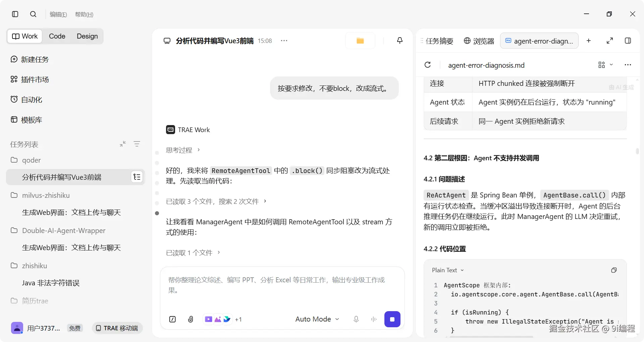Stop generation with the purple stop button

(x=392, y=319)
